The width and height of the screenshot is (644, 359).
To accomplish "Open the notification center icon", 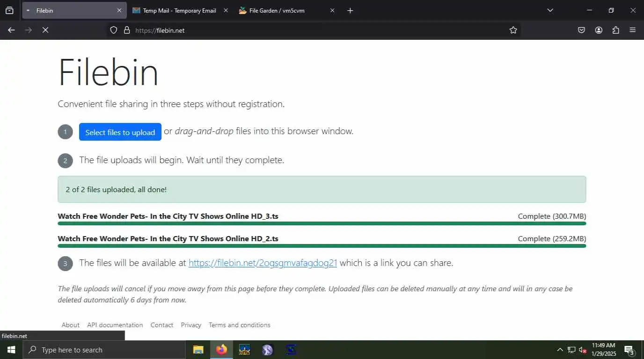I will click(629, 350).
